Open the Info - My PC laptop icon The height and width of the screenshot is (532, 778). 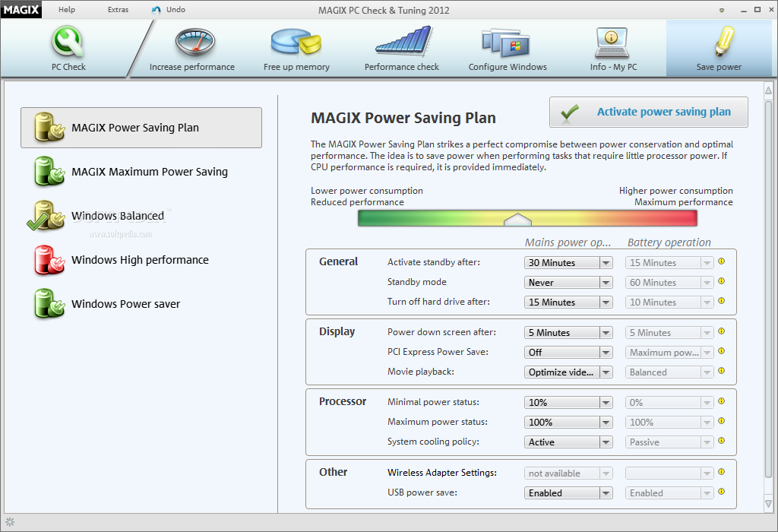click(x=612, y=43)
